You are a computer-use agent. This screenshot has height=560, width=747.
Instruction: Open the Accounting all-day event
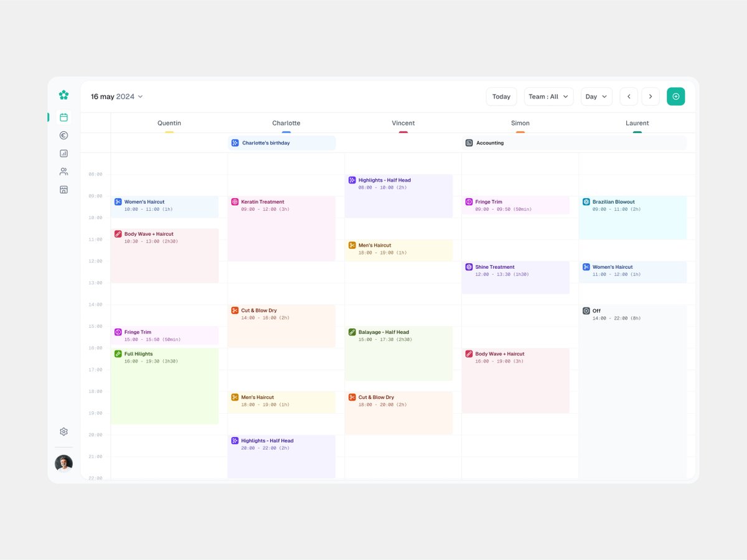(x=575, y=142)
